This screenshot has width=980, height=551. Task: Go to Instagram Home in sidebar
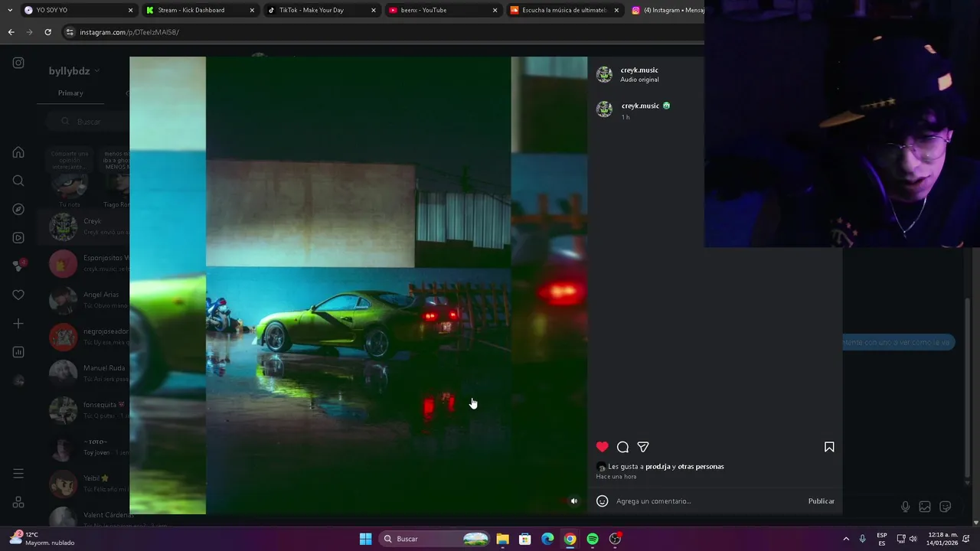(x=18, y=152)
